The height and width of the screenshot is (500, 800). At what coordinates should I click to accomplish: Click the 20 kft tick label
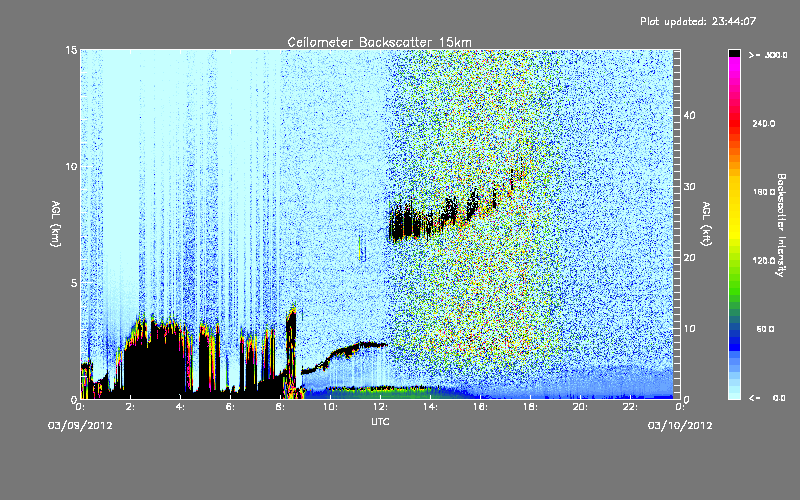coord(689,258)
